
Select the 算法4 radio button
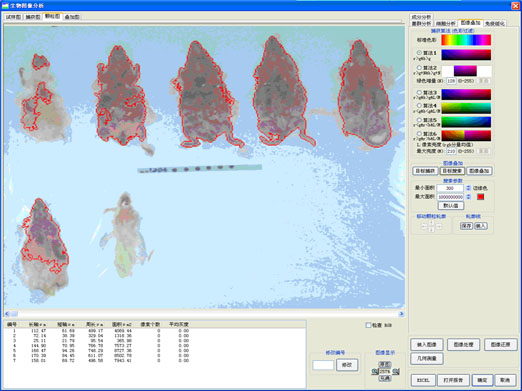(419, 105)
